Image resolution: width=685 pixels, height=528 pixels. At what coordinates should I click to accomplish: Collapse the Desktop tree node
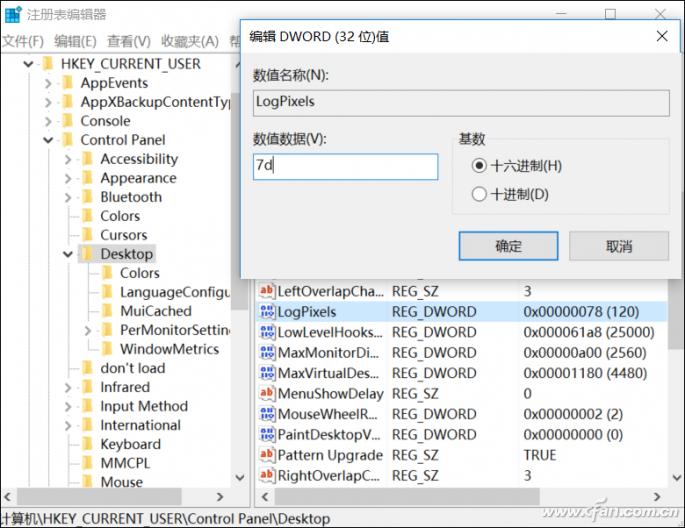tap(68, 254)
